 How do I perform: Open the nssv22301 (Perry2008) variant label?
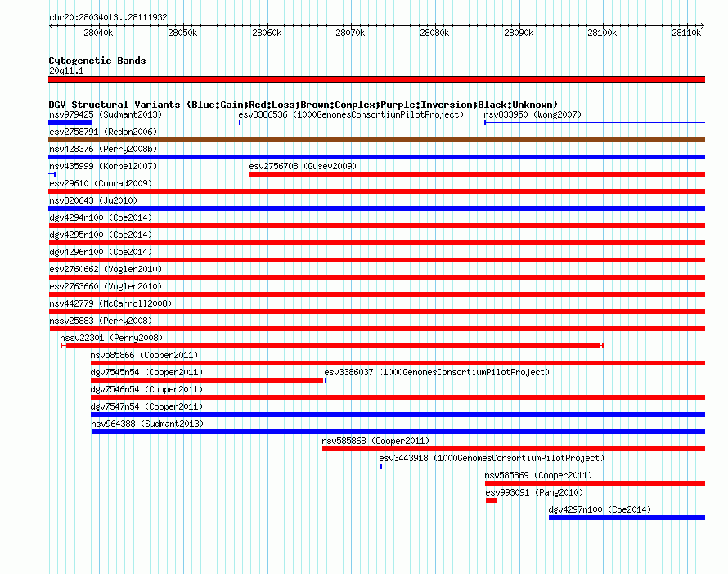[x=111, y=338]
